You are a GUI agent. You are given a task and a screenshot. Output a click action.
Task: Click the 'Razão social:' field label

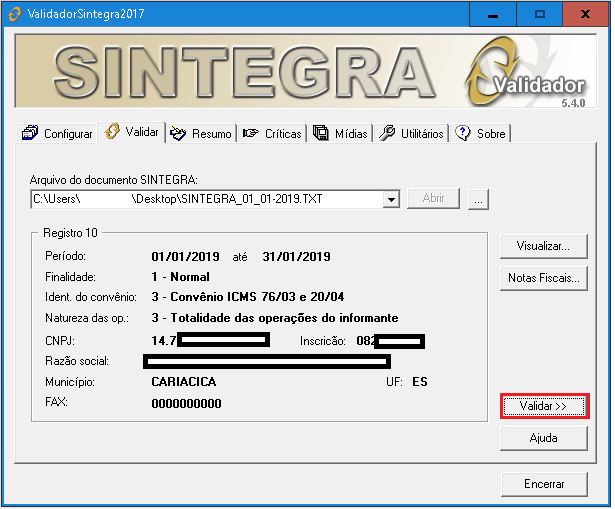(77, 363)
